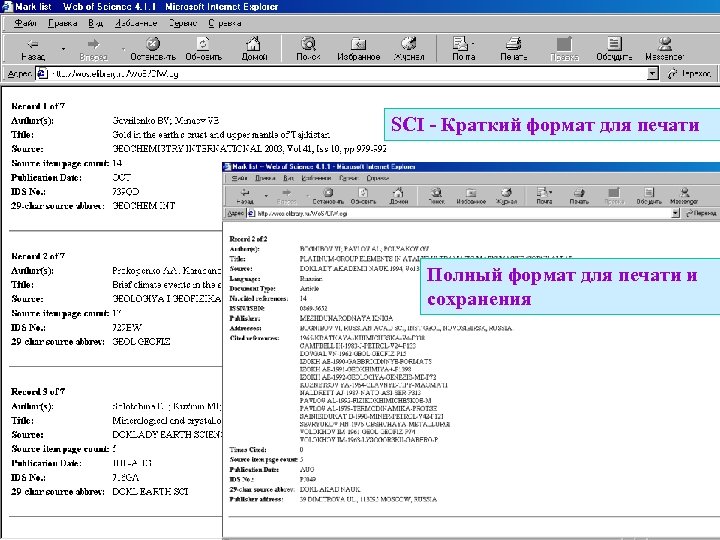Open the Home page icon in the main toolbar

point(253,43)
